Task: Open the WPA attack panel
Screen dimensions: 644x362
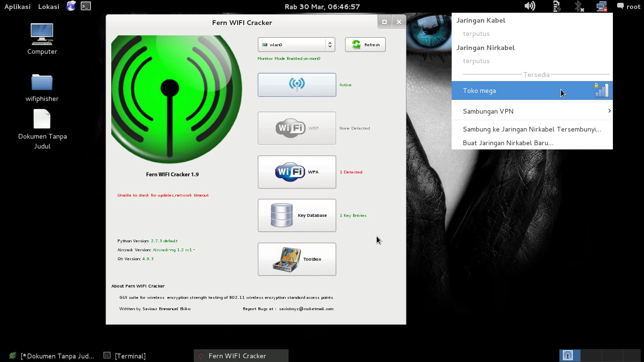Action: pyautogui.click(x=297, y=172)
